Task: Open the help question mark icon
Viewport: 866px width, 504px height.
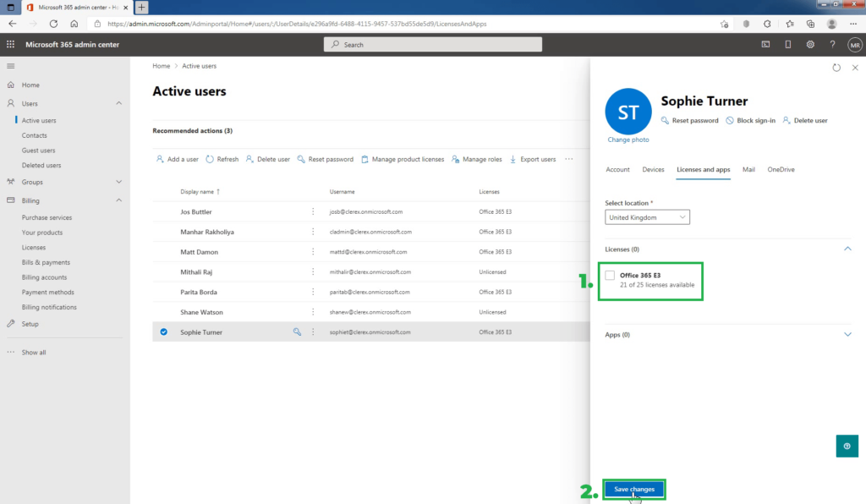Action: [832, 44]
